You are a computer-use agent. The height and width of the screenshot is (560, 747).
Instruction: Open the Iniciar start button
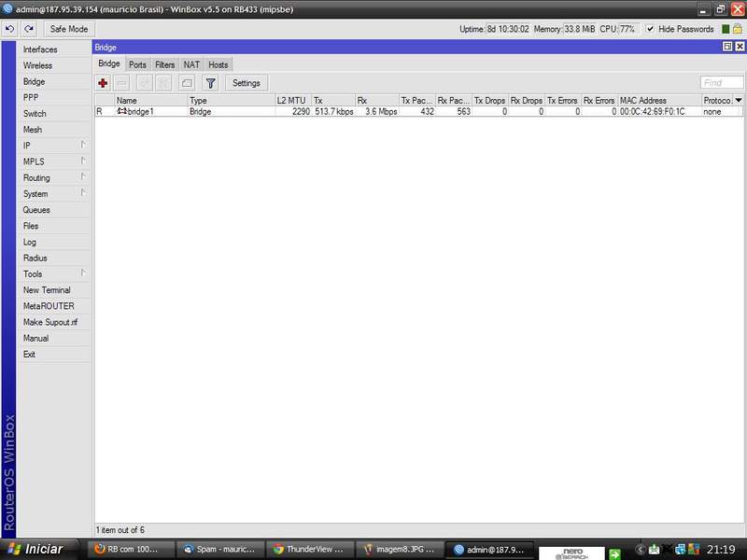point(38,550)
